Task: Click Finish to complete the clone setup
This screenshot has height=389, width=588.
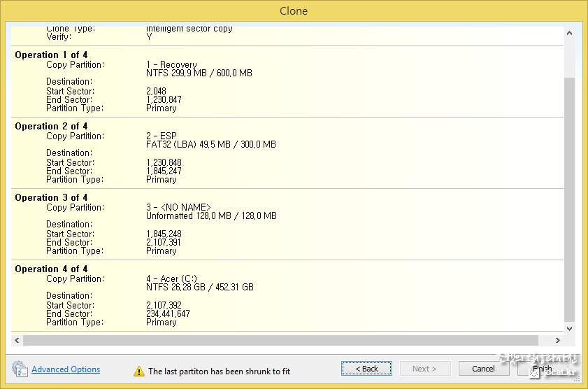Action: coord(542,369)
